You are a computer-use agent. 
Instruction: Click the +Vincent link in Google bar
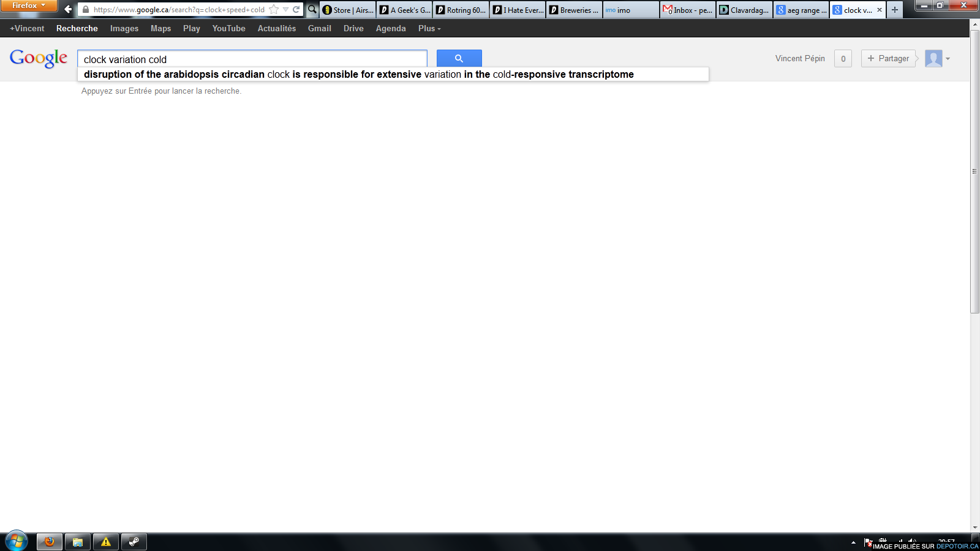[x=27, y=28]
